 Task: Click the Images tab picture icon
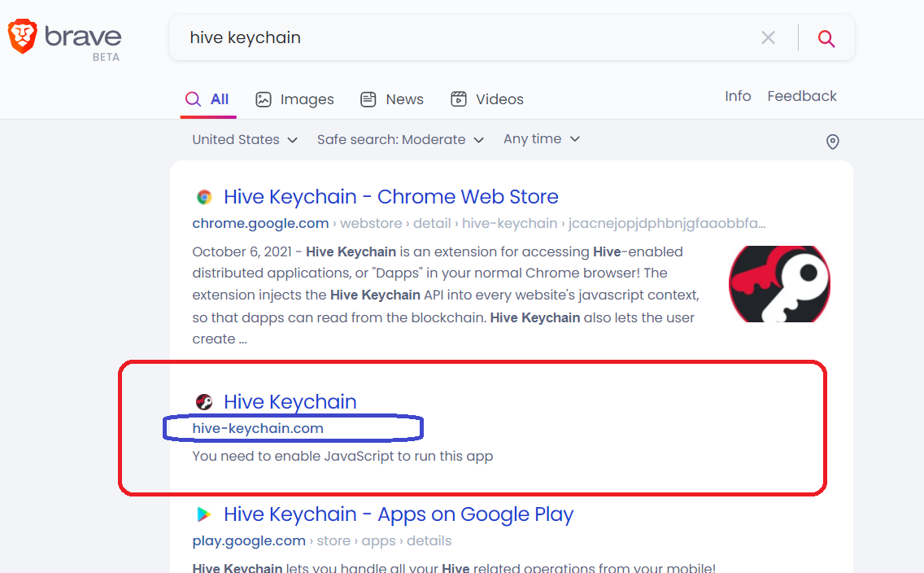263,98
